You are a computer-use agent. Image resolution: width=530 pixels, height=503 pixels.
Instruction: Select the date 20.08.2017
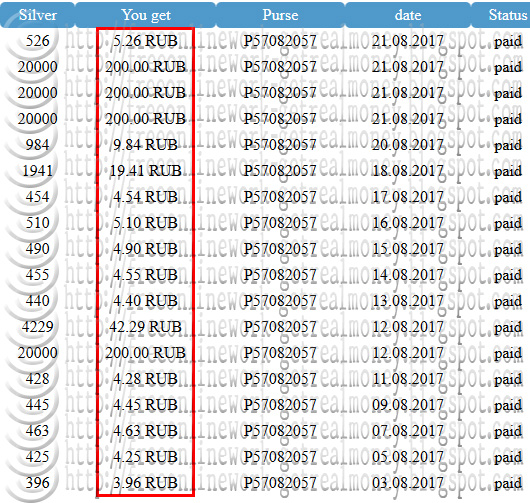point(408,145)
